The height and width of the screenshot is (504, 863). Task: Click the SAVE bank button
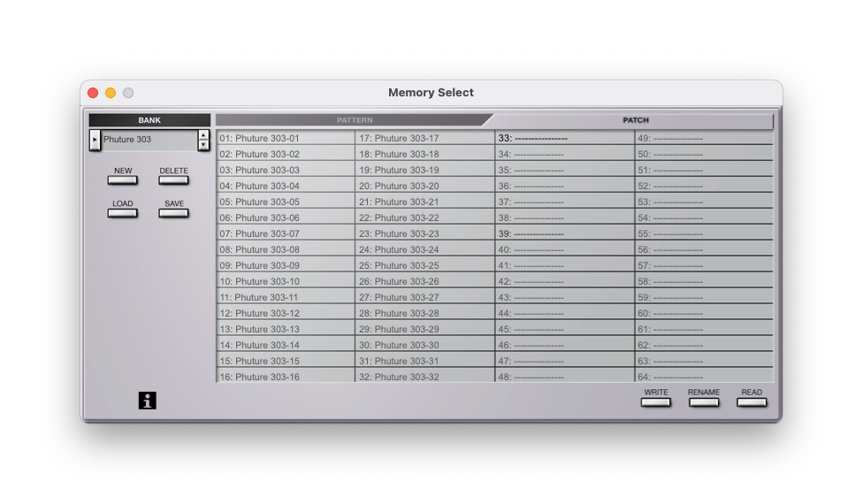[x=174, y=212]
